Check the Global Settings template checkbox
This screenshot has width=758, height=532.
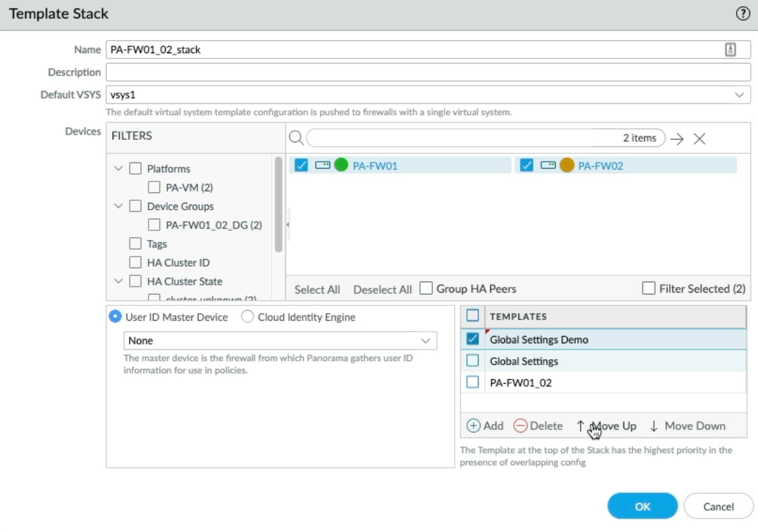click(473, 361)
